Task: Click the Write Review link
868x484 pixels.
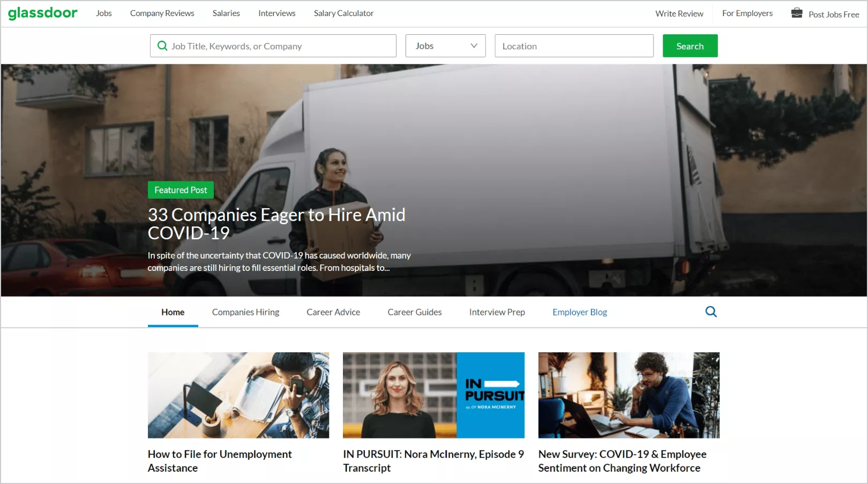Action: 679,14
